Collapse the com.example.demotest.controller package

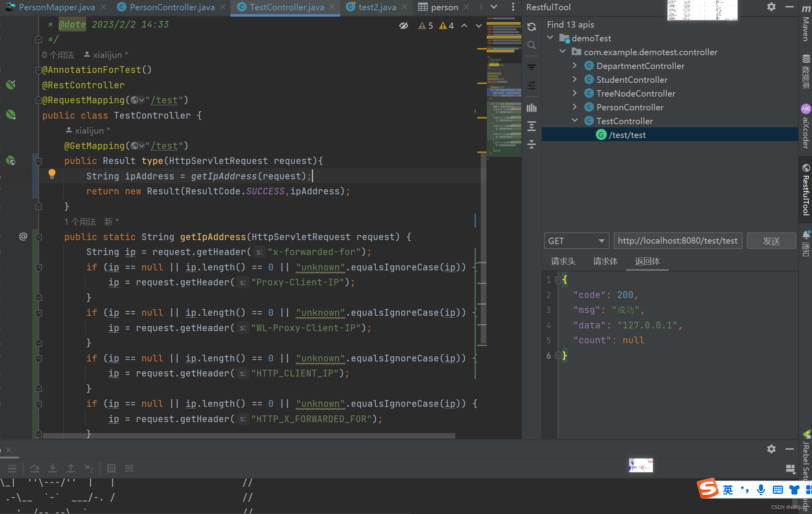coord(563,52)
